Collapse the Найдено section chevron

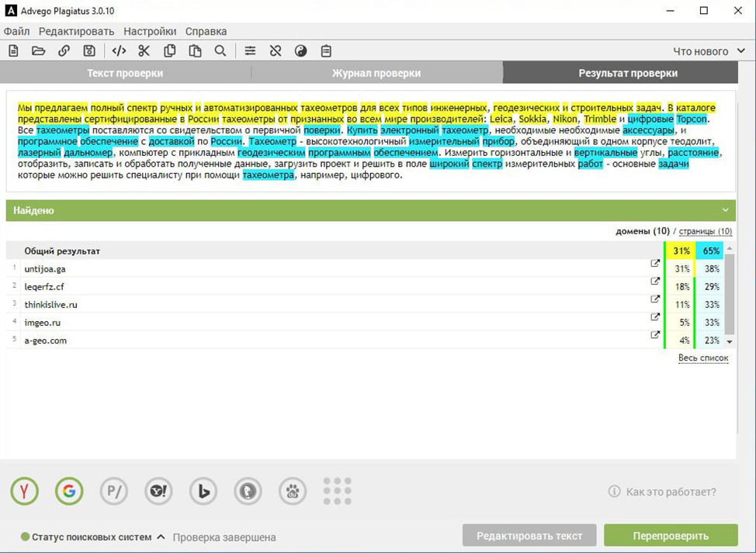point(725,210)
